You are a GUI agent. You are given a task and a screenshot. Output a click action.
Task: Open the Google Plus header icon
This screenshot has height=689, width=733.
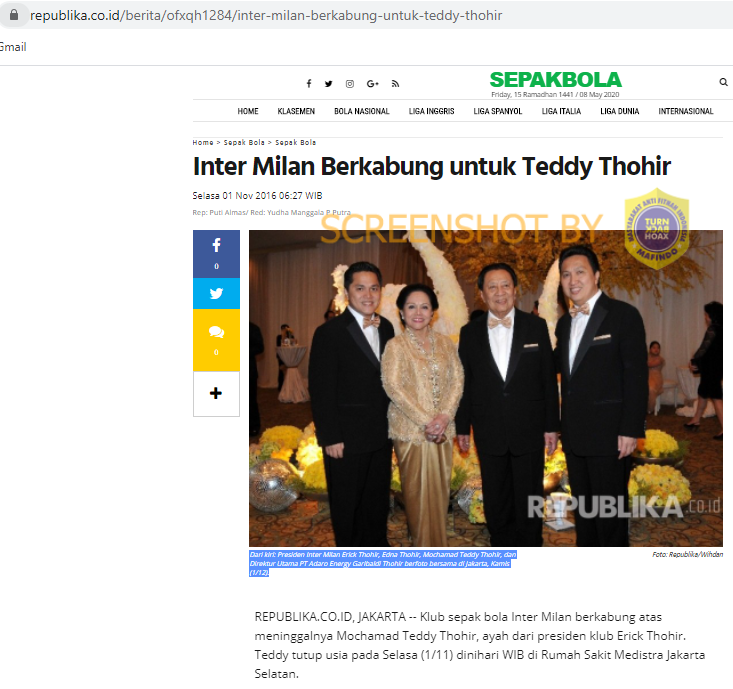tap(373, 84)
